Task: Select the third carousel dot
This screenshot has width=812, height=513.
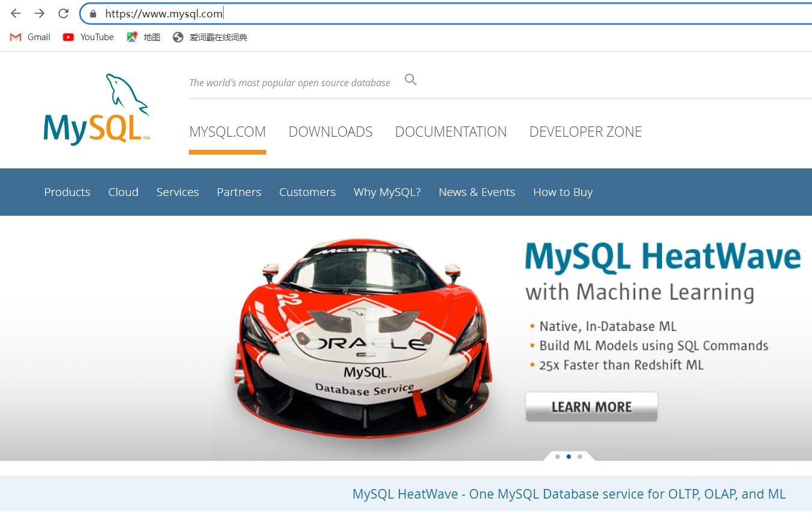Action: (x=579, y=457)
